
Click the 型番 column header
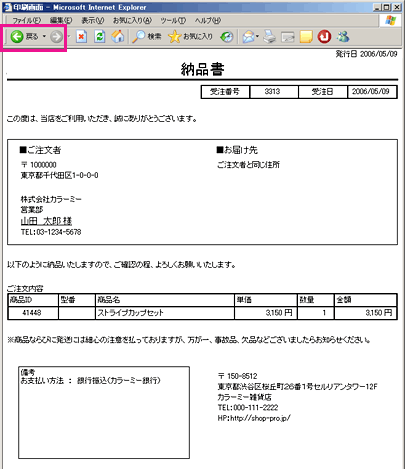(x=77, y=300)
